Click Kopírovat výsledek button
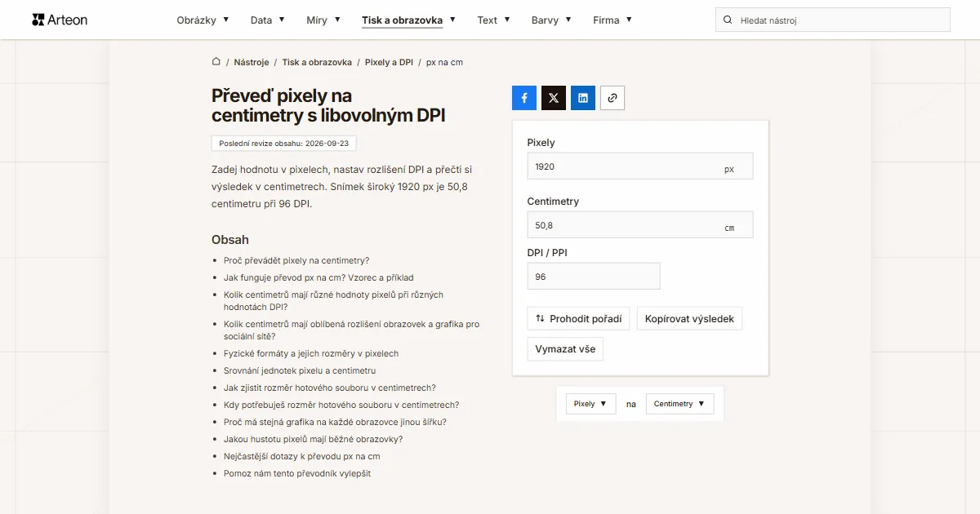The width and height of the screenshot is (980, 514). point(689,319)
